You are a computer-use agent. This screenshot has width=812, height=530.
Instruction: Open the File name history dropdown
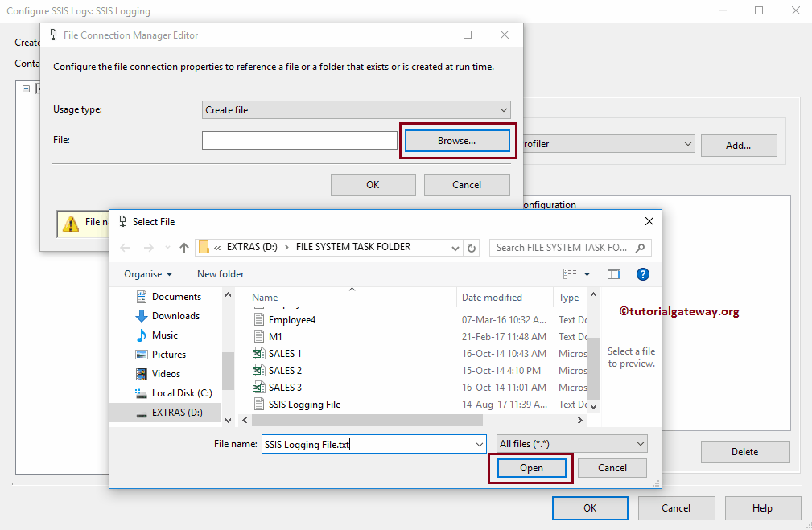(x=480, y=443)
